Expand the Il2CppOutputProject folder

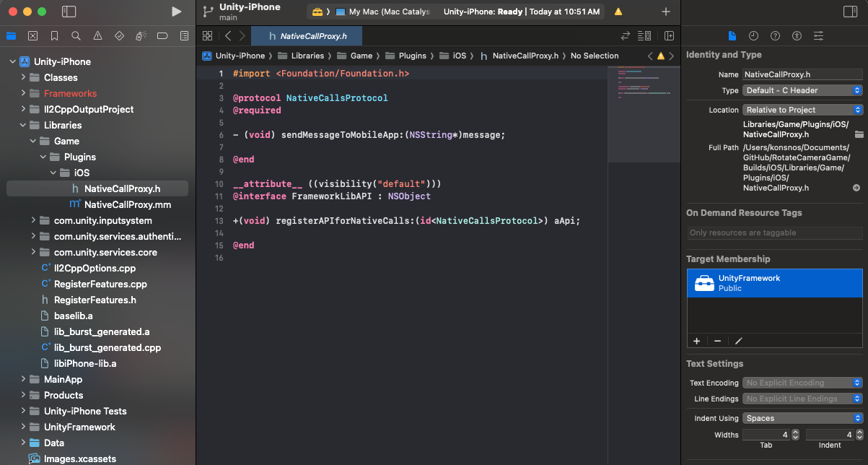tap(23, 109)
